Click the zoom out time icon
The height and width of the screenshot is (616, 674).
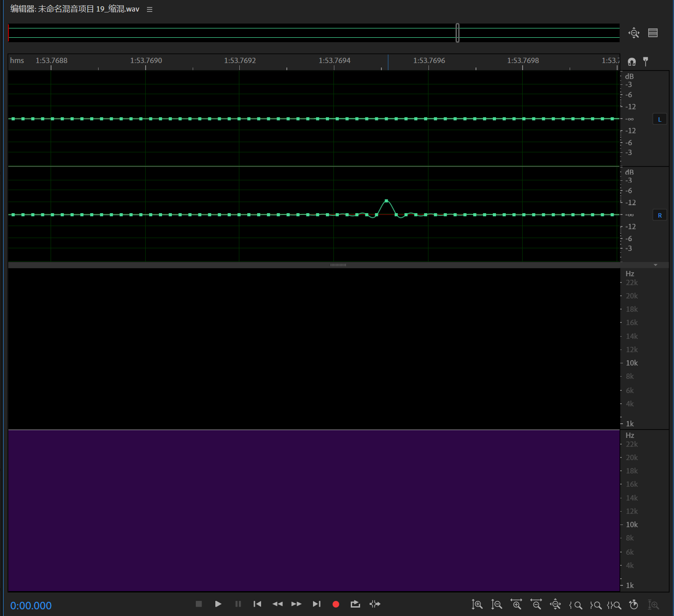tap(536, 604)
